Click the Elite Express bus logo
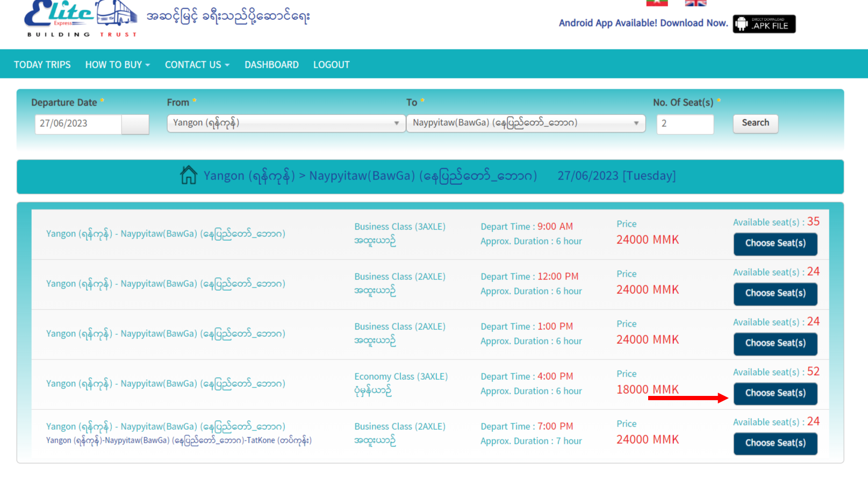This screenshot has width=868, height=484. point(81,18)
